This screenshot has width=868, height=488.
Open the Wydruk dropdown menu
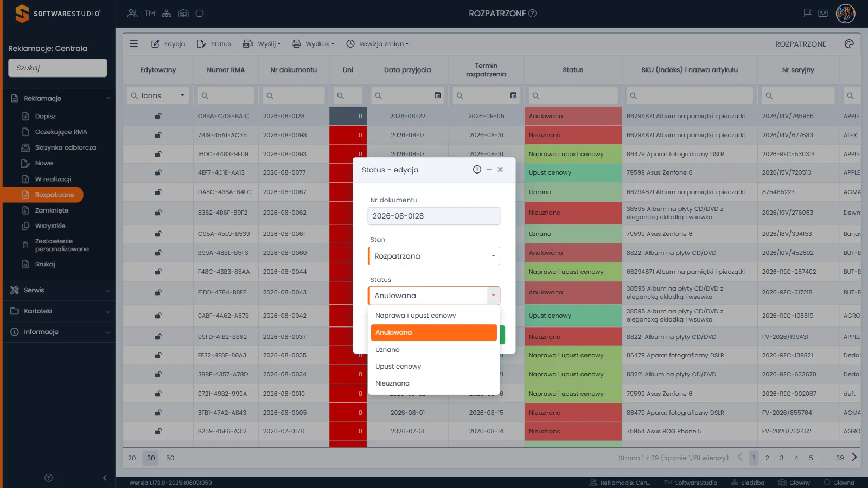pos(314,44)
